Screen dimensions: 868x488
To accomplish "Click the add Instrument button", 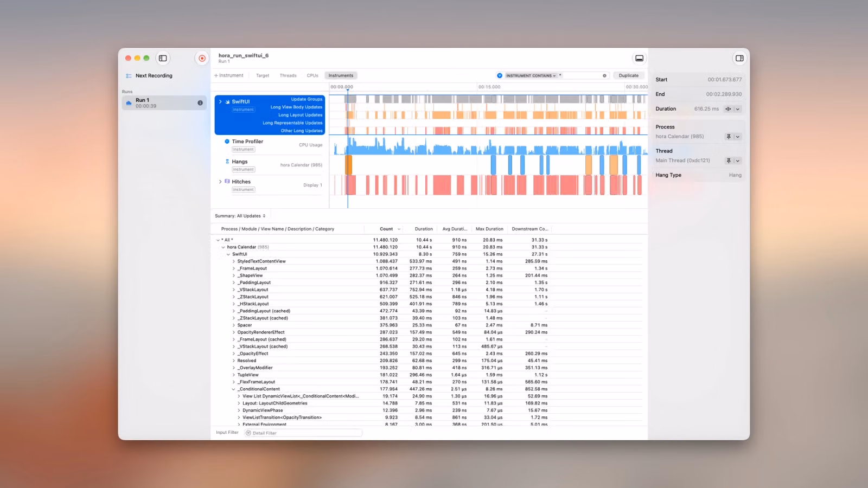I will 229,75.
